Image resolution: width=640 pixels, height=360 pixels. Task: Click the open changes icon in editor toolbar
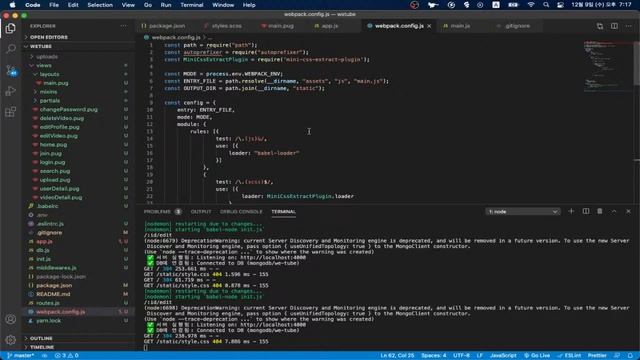coord(600,26)
